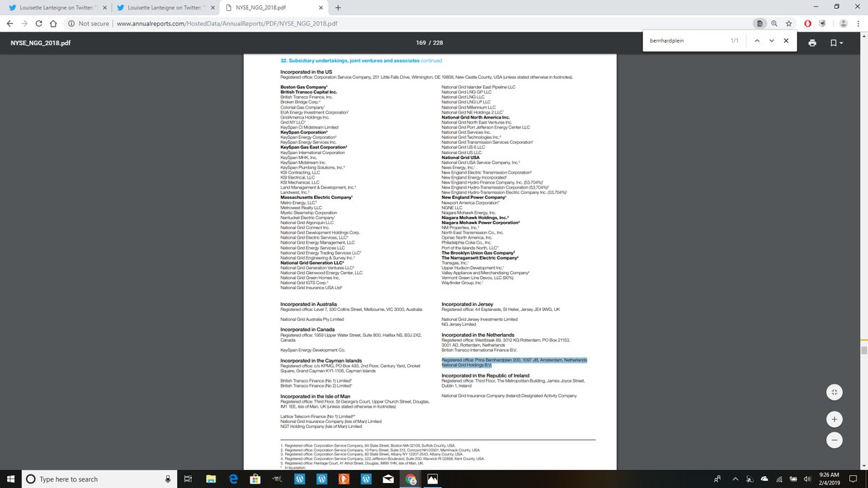Image resolution: width=868 pixels, height=488 pixels.
Task: Close the find bar
Action: tap(786, 41)
